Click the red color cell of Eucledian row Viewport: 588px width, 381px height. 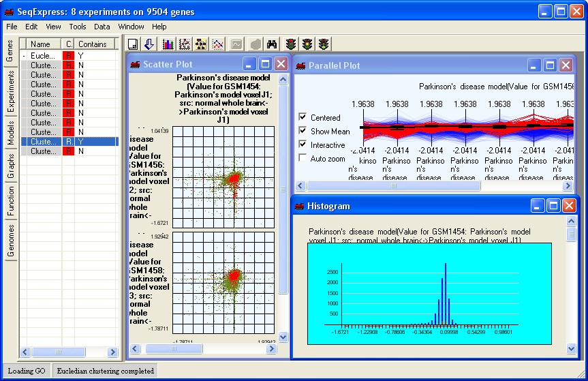68,55
